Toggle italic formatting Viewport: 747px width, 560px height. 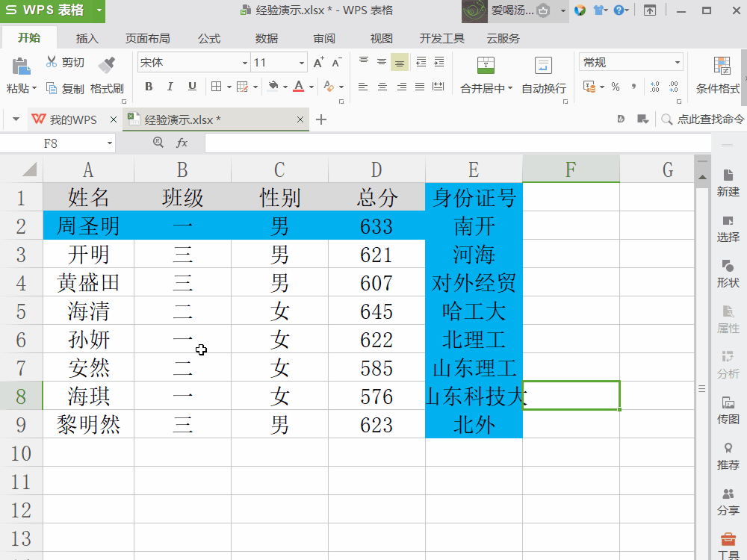(170, 87)
